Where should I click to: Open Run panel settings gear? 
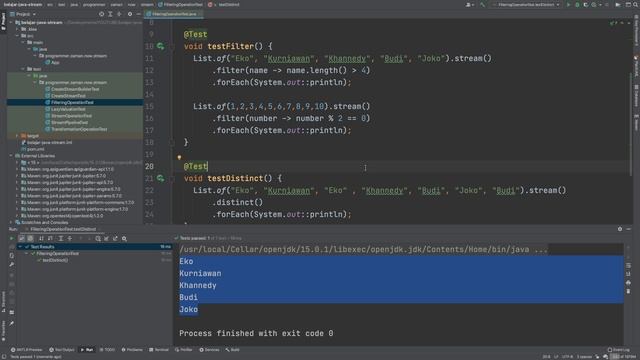tap(620, 229)
